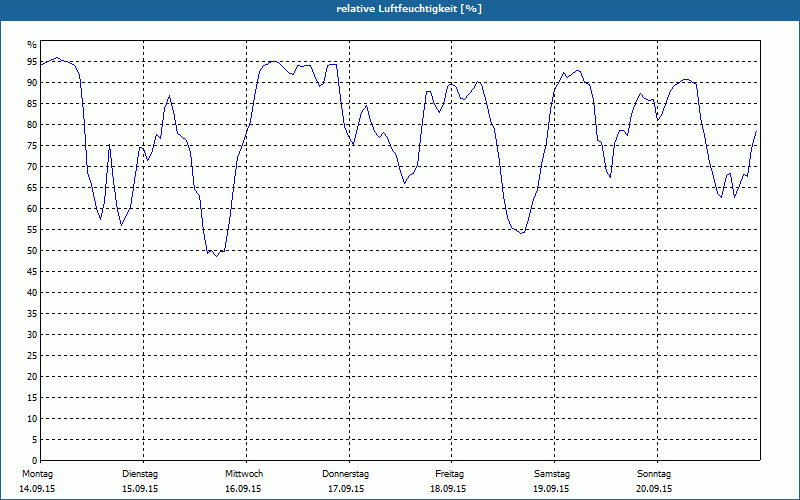Click the 'Dienstag' day label
This screenshot has width=800, height=500.
point(140,474)
